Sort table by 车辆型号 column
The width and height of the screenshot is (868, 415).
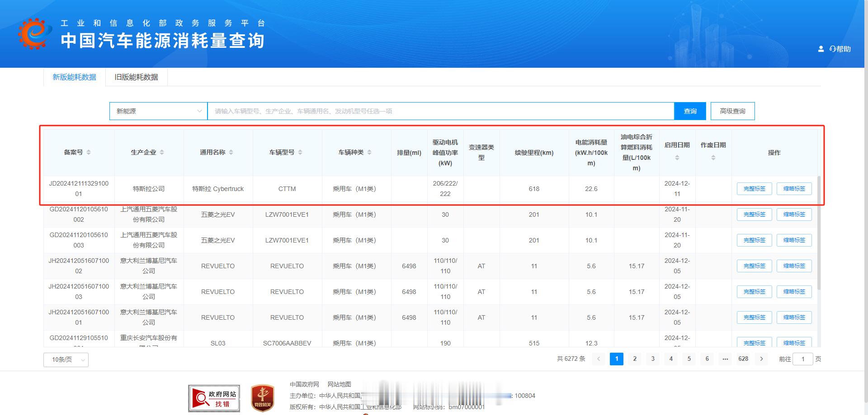[x=300, y=153]
